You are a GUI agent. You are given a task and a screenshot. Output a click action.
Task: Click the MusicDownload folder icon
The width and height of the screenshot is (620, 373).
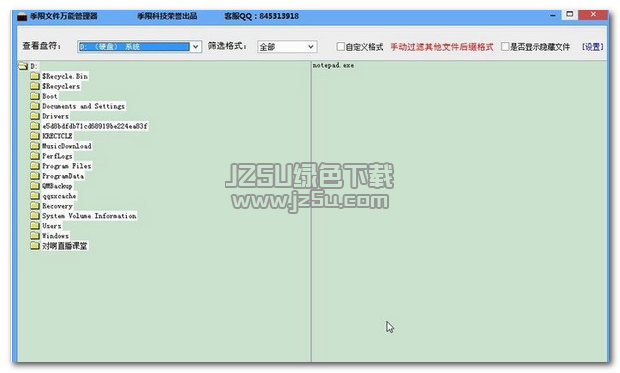(35, 146)
